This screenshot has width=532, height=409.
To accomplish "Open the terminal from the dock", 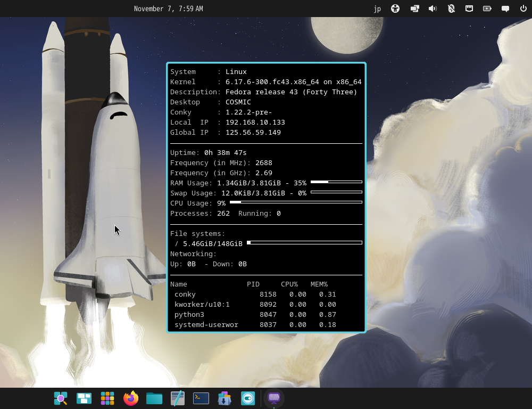I will click(201, 398).
